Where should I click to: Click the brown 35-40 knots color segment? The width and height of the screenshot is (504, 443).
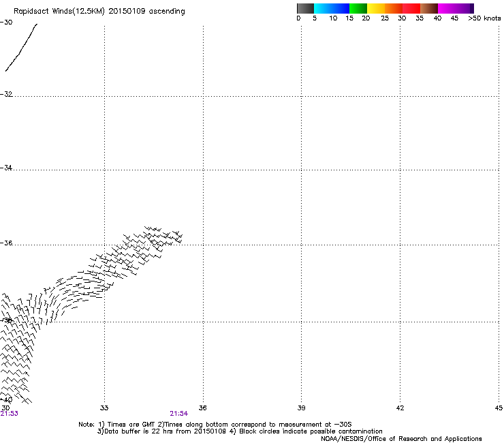point(429,8)
